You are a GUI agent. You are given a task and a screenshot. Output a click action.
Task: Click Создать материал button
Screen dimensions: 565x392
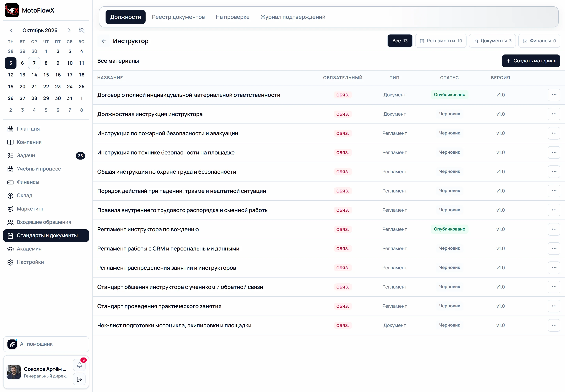(x=531, y=61)
